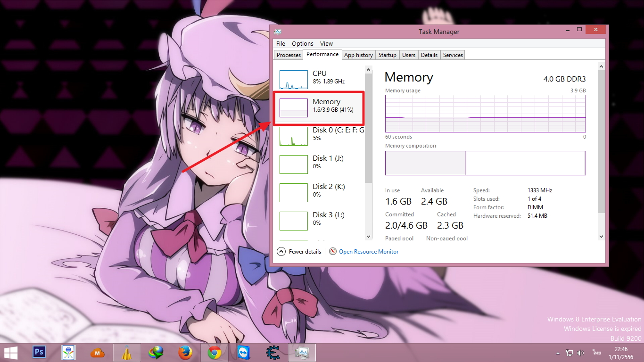
Task: Minimize the Task Manager window
Action: [568, 30]
